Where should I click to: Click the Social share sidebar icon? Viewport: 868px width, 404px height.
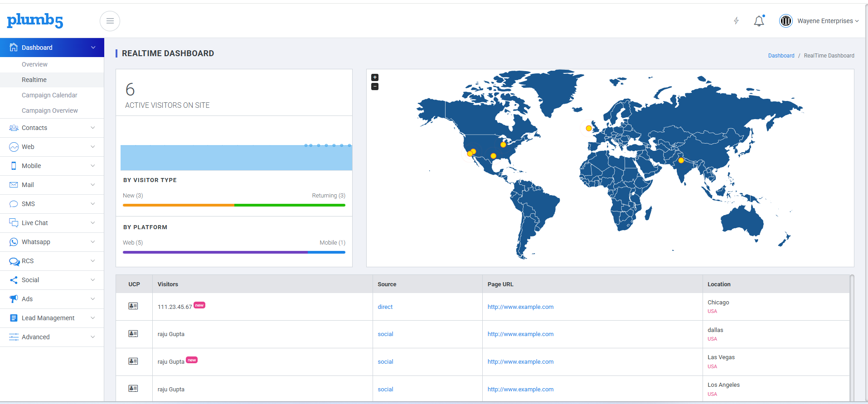[14, 280]
